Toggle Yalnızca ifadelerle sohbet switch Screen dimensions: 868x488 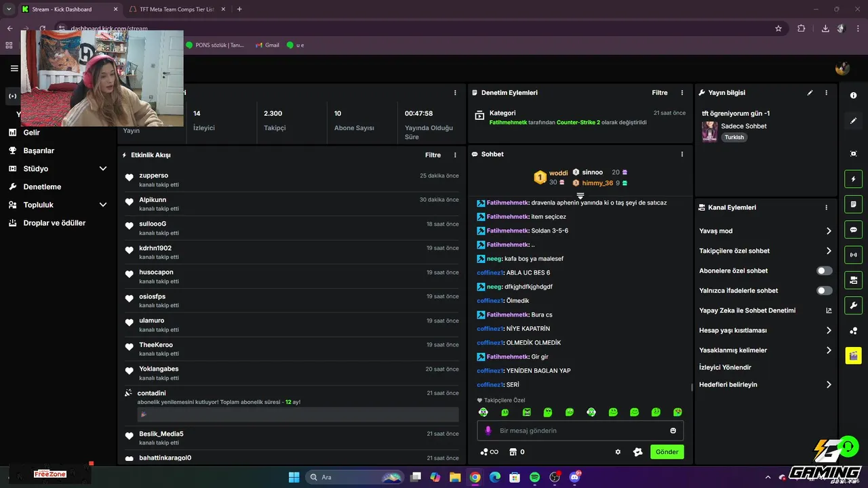(x=824, y=291)
